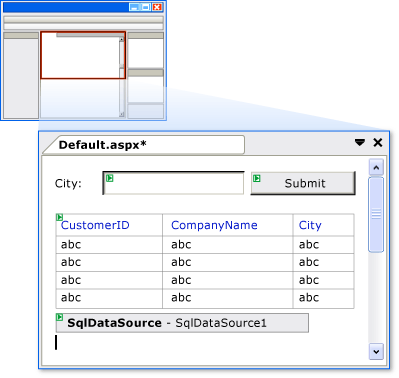Click maximize button in overview window
Screen dimensions: 399x378
pos(146,7)
